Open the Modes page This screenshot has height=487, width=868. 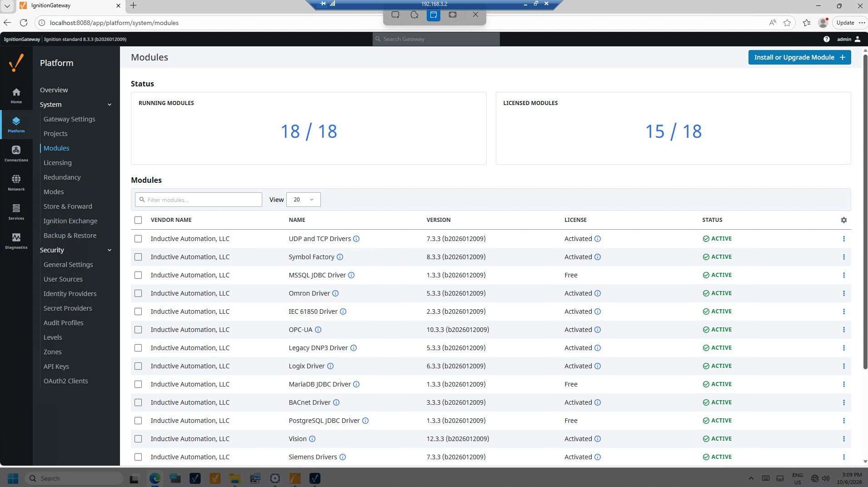pyautogui.click(x=54, y=192)
